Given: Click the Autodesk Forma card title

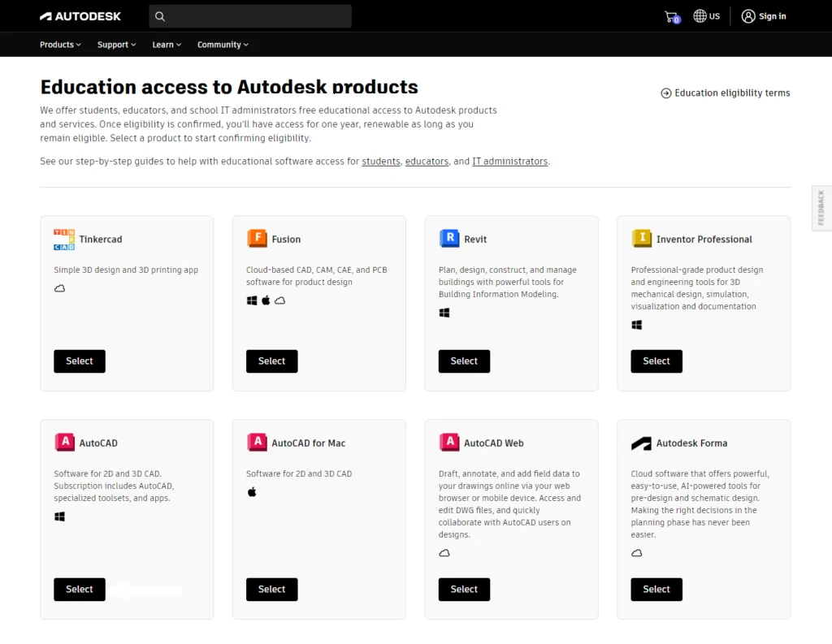Looking at the screenshot, I should click(691, 443).
